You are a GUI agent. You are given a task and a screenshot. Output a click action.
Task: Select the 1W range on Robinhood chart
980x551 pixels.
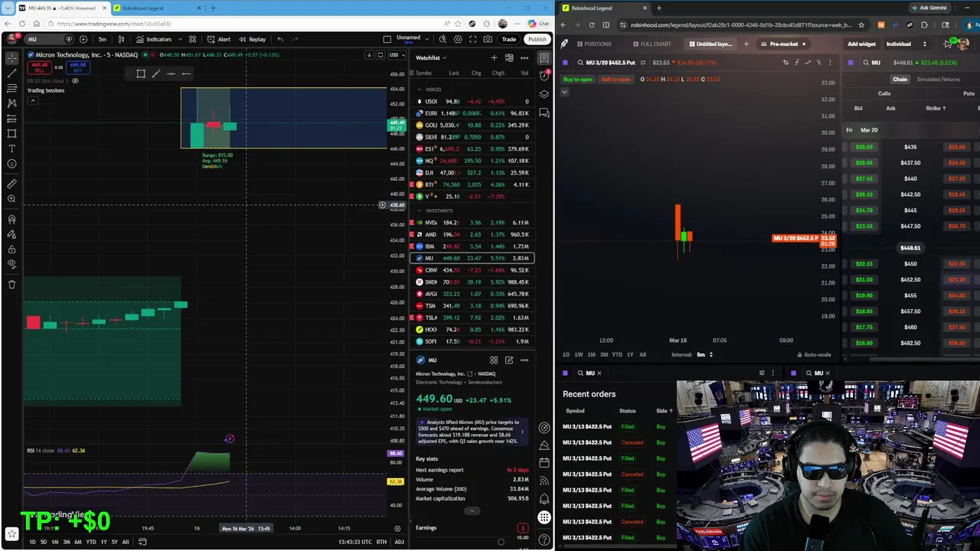tap(579, 355)
